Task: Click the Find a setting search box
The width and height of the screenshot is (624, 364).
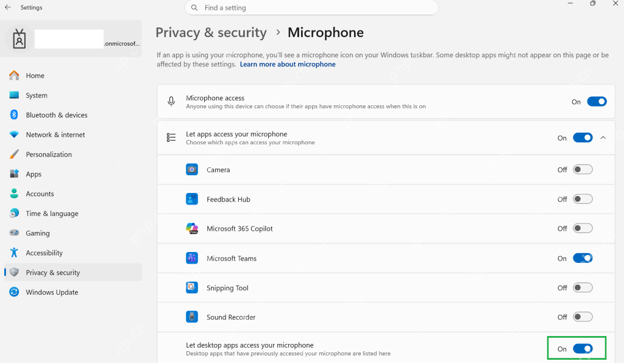Action: [x=311, y=7]
